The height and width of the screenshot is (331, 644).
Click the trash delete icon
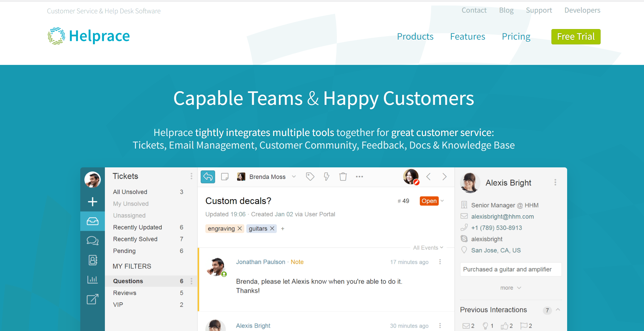click(343, 177)
